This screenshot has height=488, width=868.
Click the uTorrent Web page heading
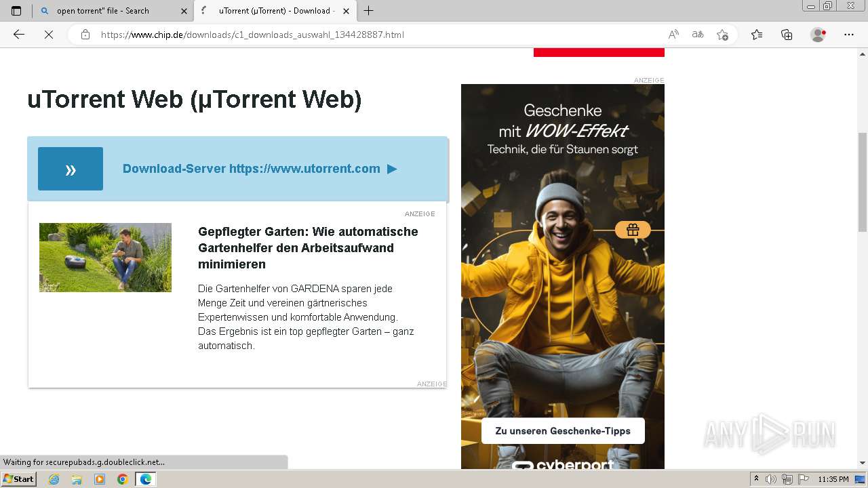pos(195,100)
